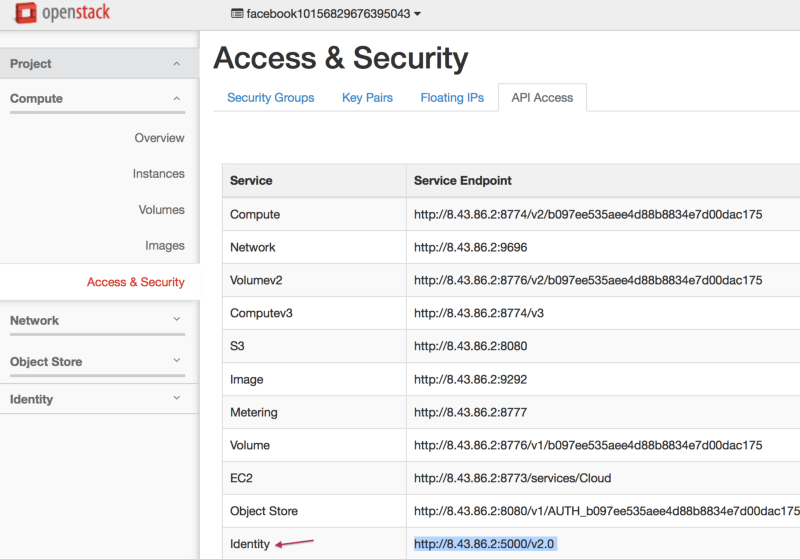Click the highlighted Identity endpoint URL
The height and width of the screenshot is (559, 800).
[x=484, y=543]
